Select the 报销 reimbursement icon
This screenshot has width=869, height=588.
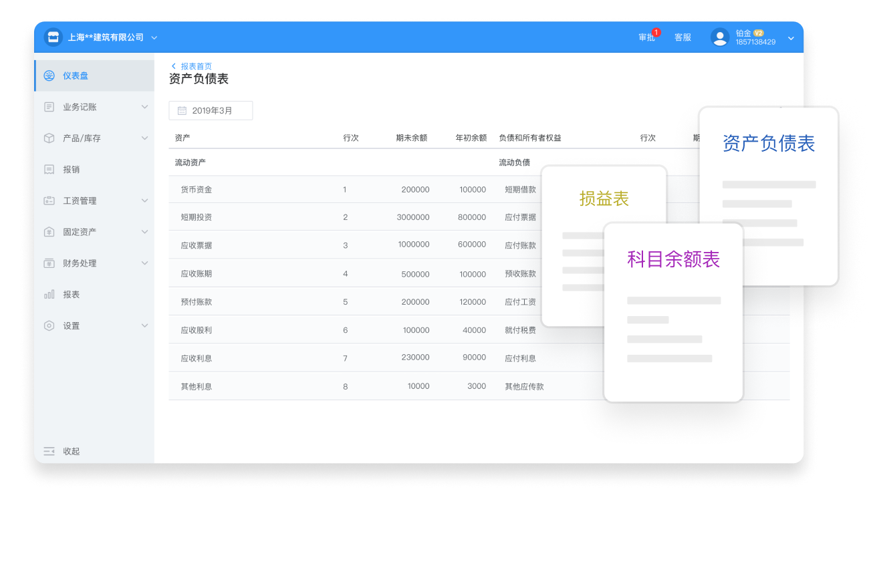pos(49,170)
